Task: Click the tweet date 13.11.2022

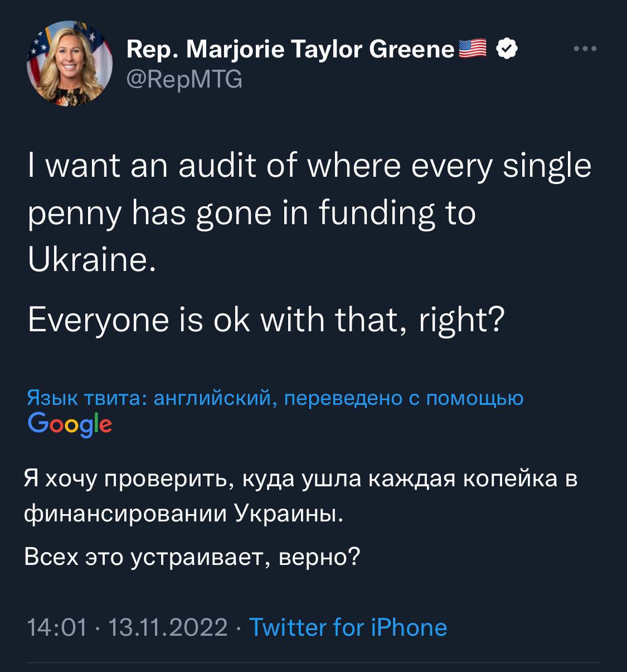Action: [x=168, y=627]
